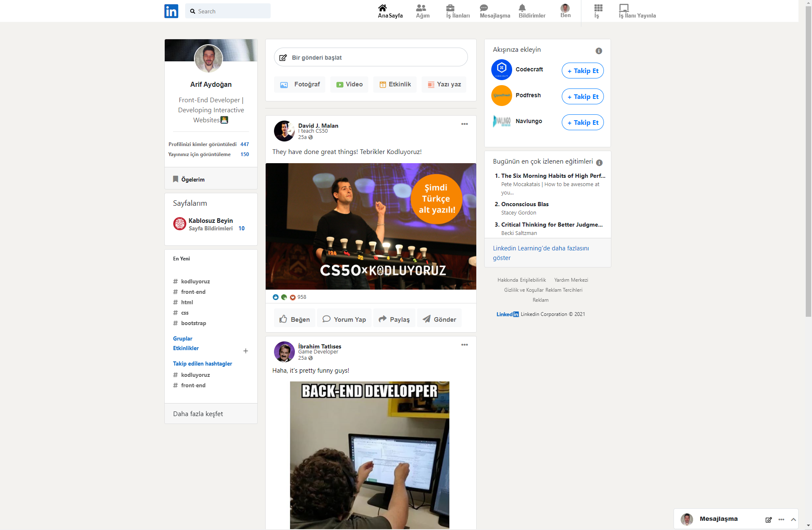Click the Search input field

coord(228,11)
